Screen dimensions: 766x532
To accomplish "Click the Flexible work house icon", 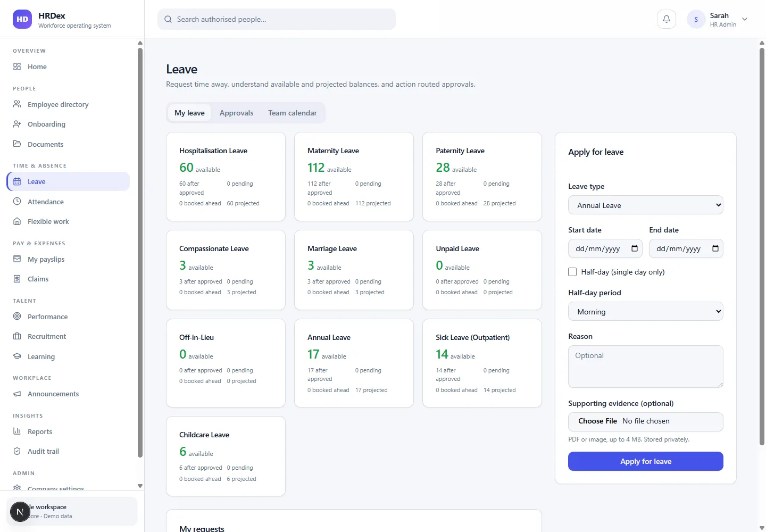I will pyautogui.click(x=17, y=221).
